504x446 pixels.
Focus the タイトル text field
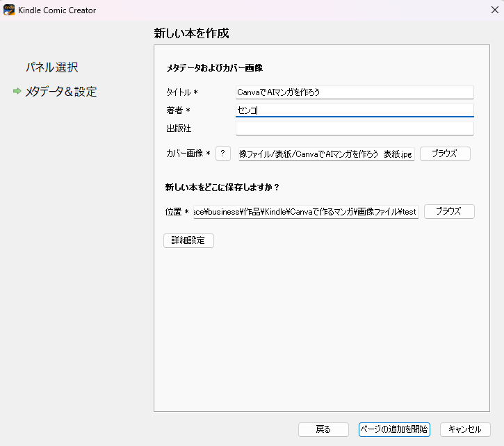point(355,92)
